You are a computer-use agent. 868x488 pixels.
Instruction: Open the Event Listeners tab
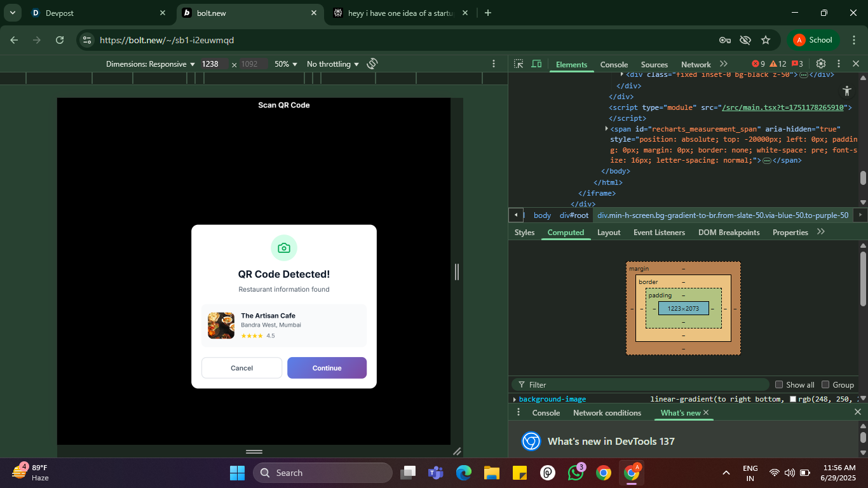(659, 233)
